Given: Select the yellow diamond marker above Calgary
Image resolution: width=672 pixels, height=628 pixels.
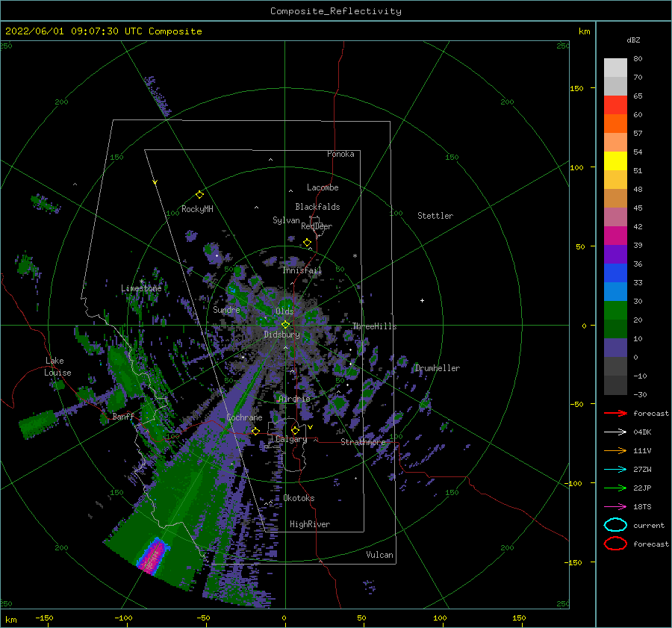Looking at the screenshot, I should [x=295, y=430].
